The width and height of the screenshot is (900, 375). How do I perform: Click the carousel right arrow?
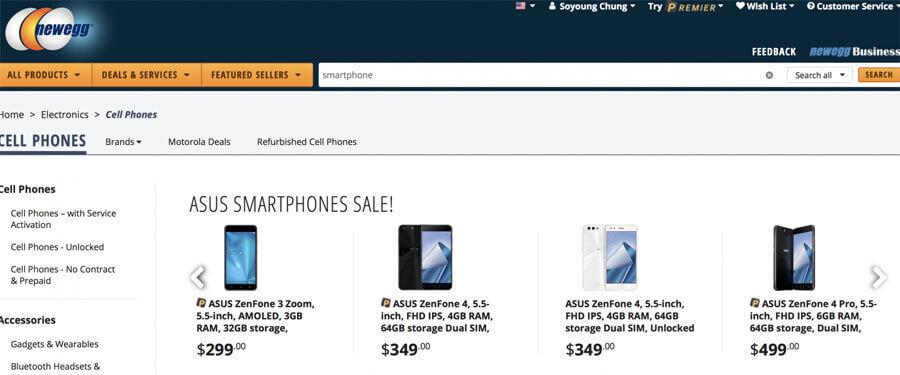878,277
